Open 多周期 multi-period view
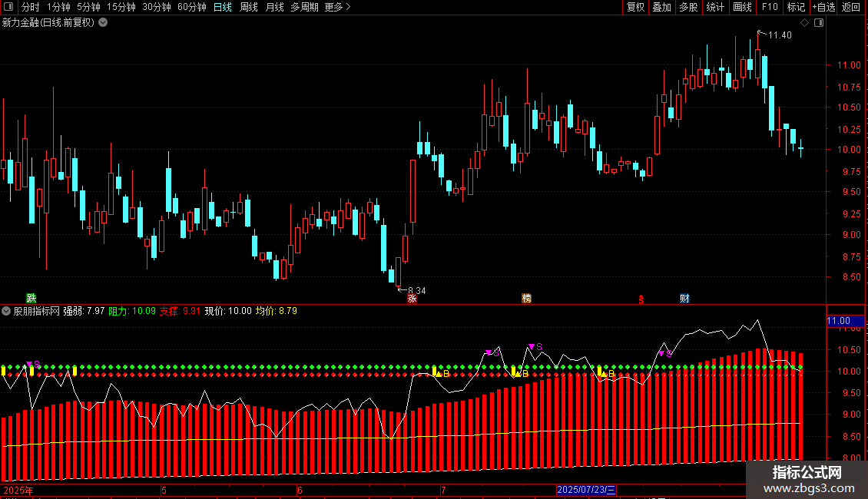The width and height of the screenshot is (868, 499). coord(304,7)
